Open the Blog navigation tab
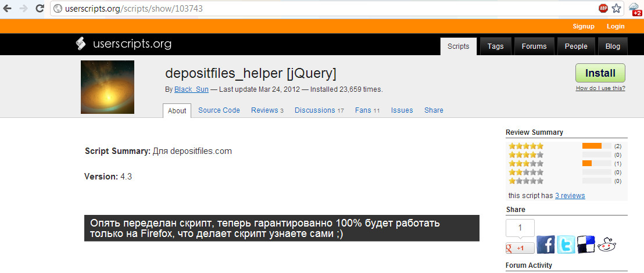This screenshot has height=273, width=644. click(613, 46)
